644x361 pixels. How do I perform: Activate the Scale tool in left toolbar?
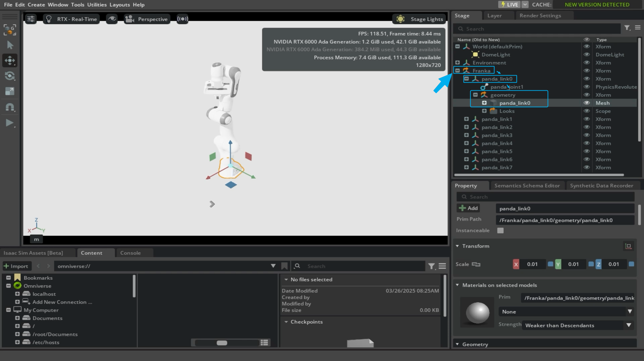[x=10, y=91]
